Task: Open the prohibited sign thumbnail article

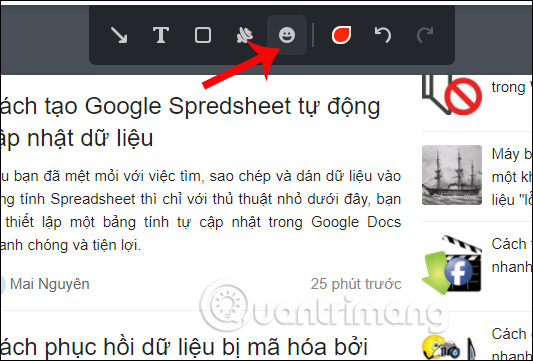Action: point(452,95)
